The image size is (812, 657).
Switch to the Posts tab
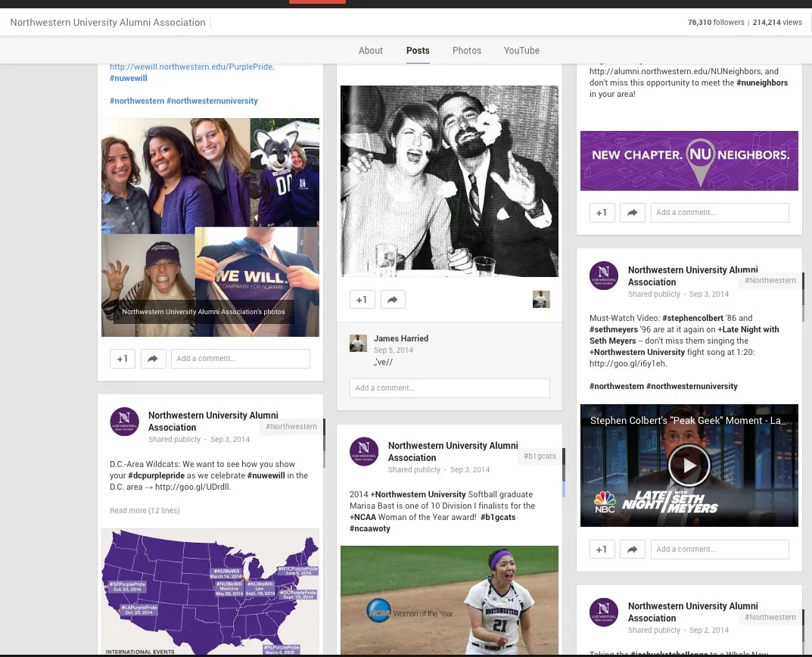[x=418, y=50]
